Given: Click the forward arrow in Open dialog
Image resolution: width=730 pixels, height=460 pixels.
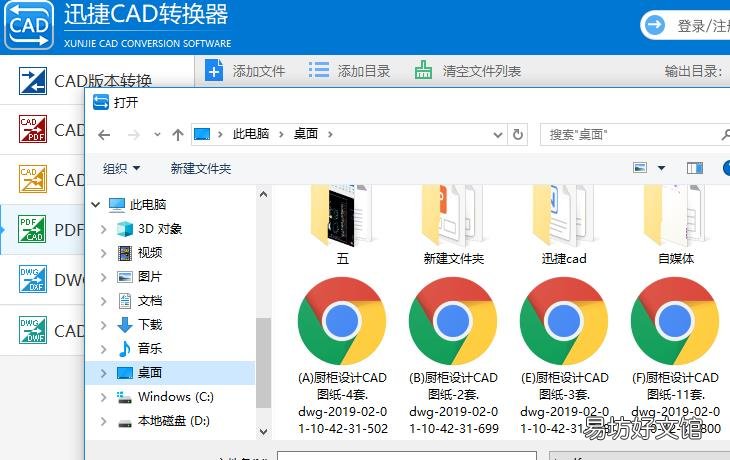Looking at the screenshot, I should click(x=134, y=135).
